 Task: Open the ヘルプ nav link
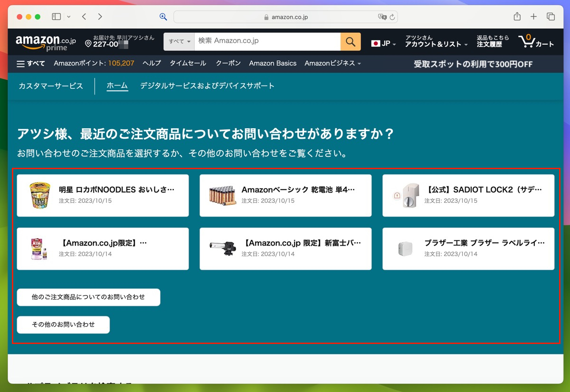[152, 64]
